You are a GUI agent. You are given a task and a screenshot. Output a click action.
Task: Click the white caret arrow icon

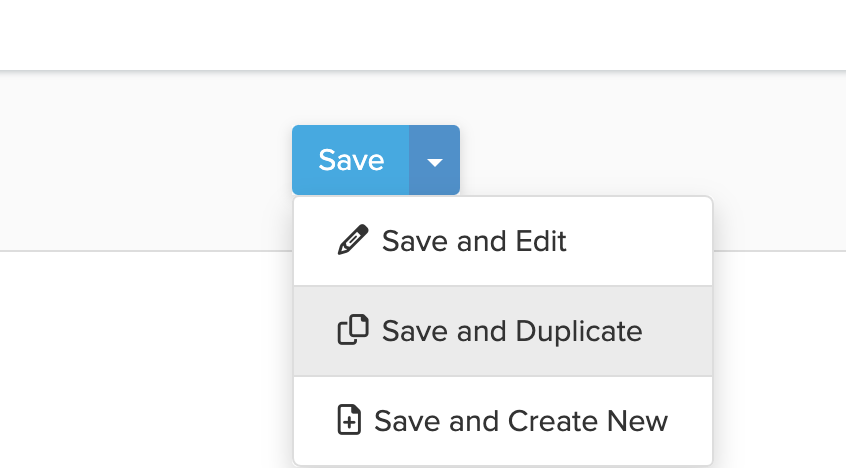(434, 161)
